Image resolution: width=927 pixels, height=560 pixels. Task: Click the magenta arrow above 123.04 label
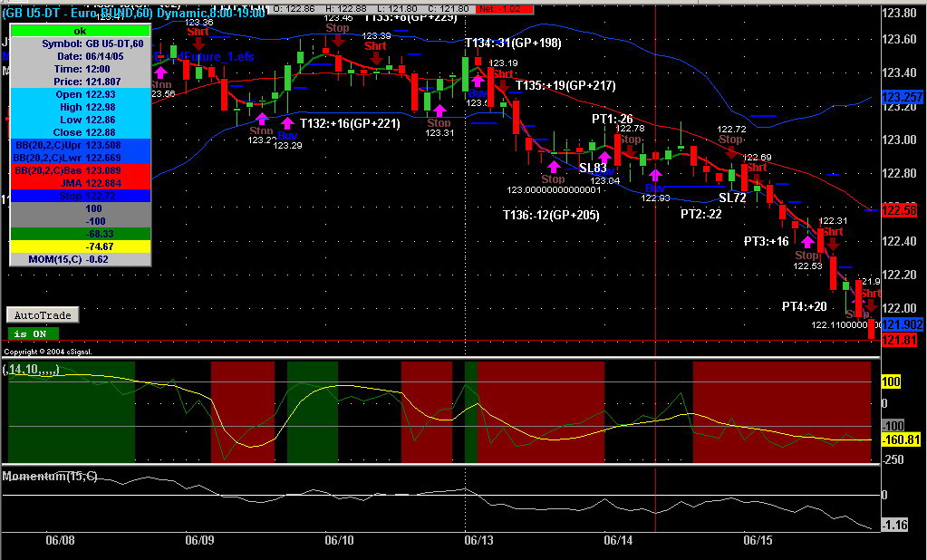click(604, 158)
